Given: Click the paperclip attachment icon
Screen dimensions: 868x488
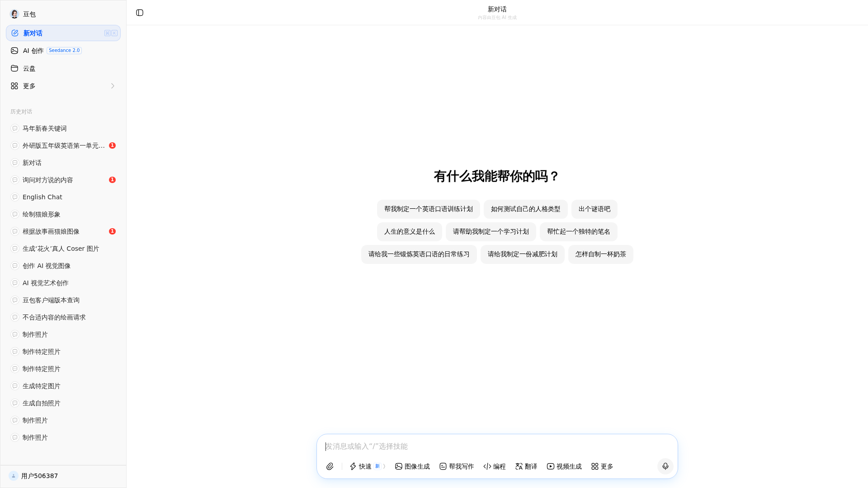Looking at the screenshot, I should click(330, 466).
